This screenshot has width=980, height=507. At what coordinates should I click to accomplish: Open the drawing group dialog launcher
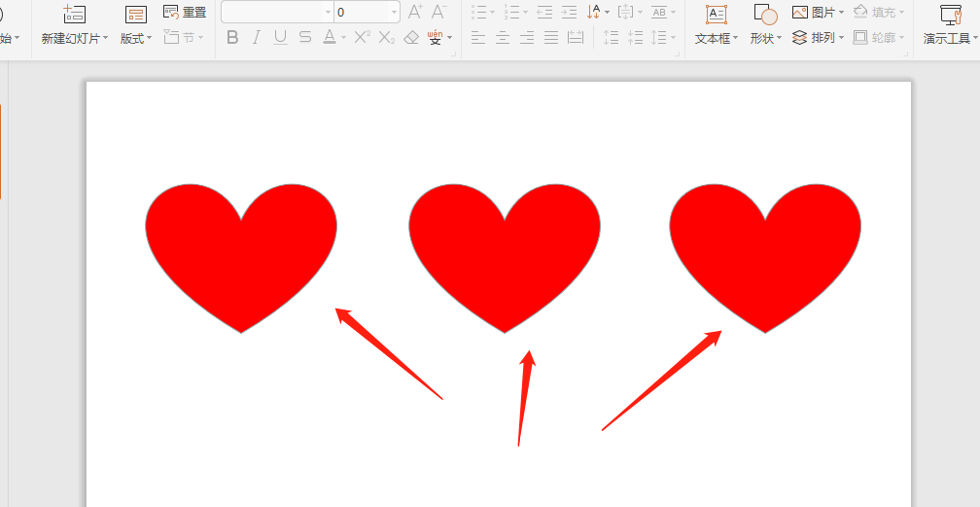[906, 54]
